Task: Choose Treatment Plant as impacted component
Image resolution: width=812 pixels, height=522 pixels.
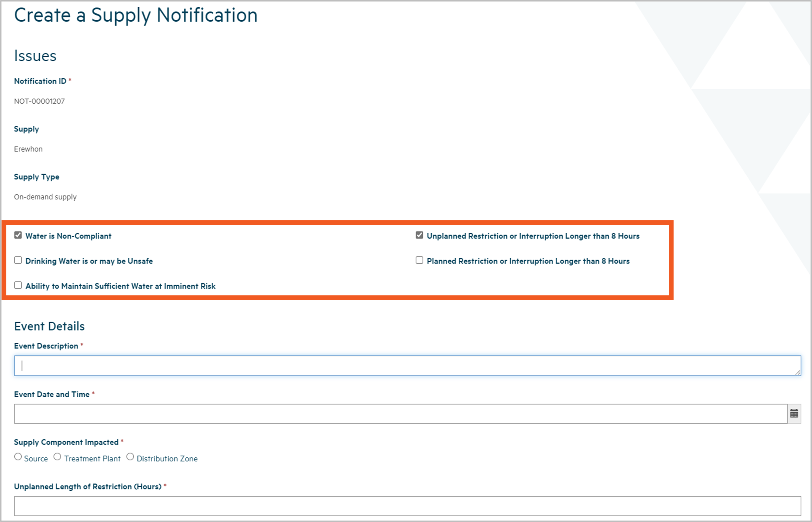Action: (x=58, y=457)
